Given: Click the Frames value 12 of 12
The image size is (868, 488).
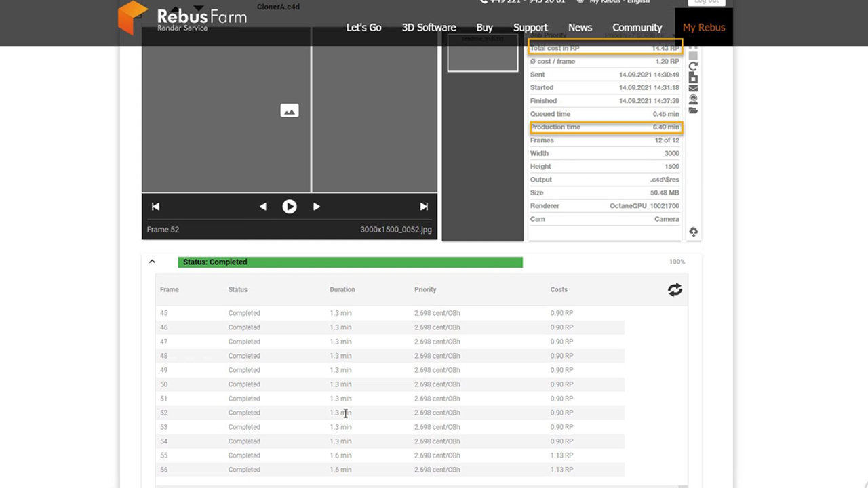Looking at the screenshot, I should [x=667, y=140].
